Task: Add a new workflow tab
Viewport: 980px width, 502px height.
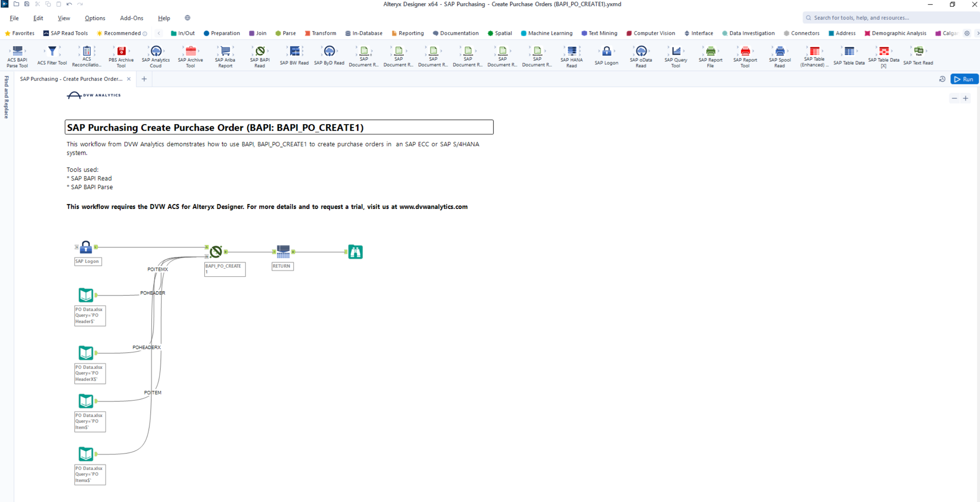Action: (x=144, y=79)
